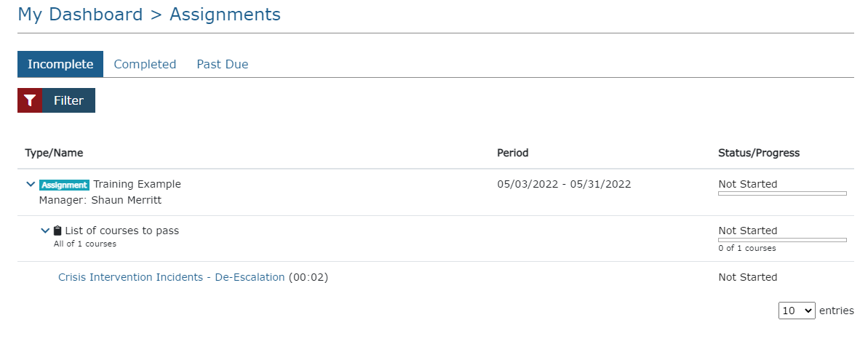Open Crisis Intervention Incidents - De-Escalation course
The width and height of the screenshot is (868, 344).
pos(172,277)
